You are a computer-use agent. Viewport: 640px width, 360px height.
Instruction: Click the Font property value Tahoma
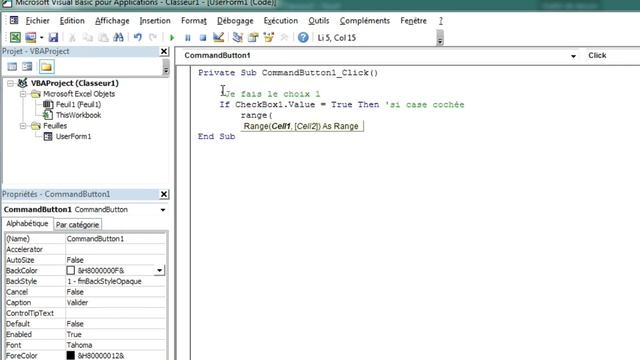coord(116,345)
